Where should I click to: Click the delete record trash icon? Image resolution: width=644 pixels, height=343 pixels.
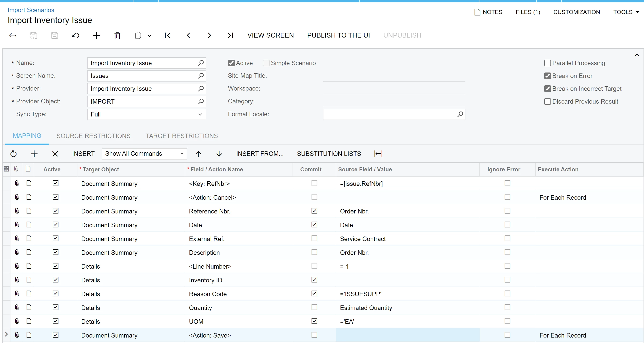[x=117, y=35]
